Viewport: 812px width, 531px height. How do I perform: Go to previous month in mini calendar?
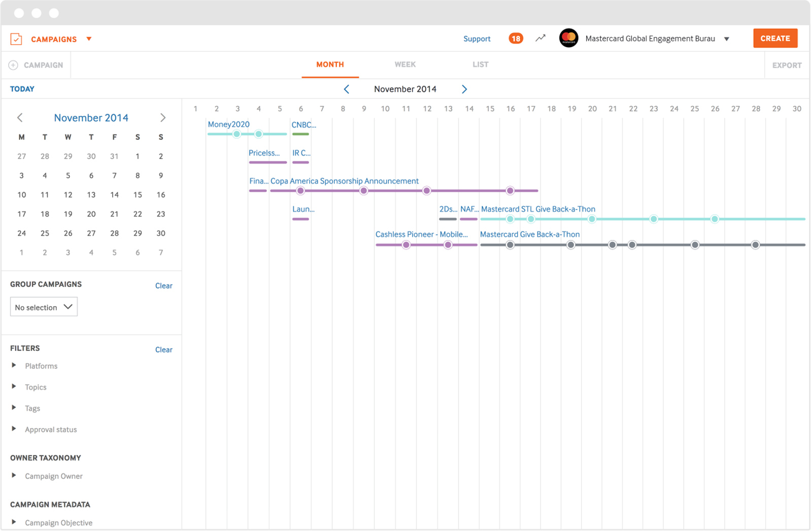(x=20, y=118)
